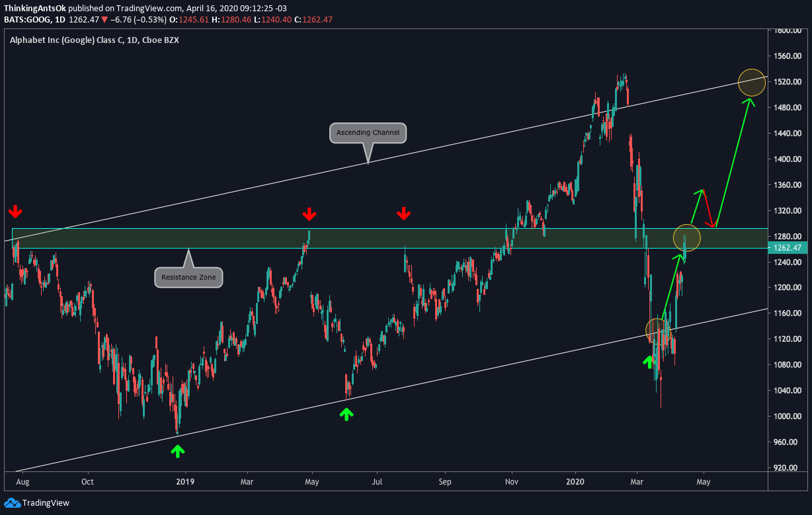Click the 1200.00 price axis label
Screen dimensions: 812x515
point(788,288)
